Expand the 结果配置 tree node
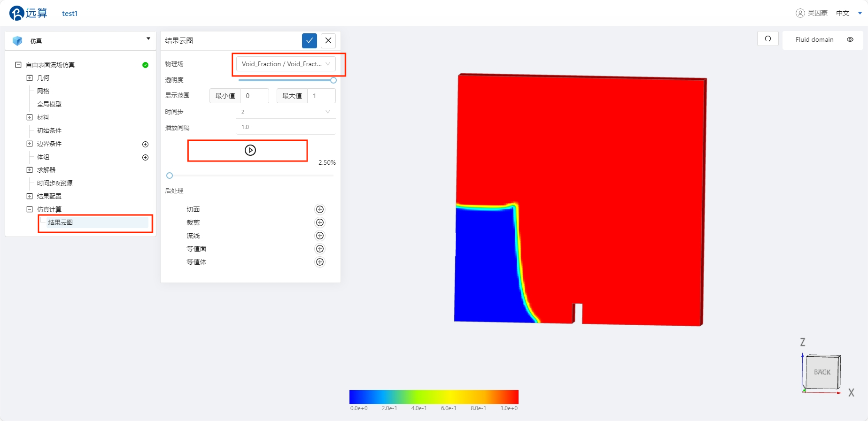 (x=30, y=196)
